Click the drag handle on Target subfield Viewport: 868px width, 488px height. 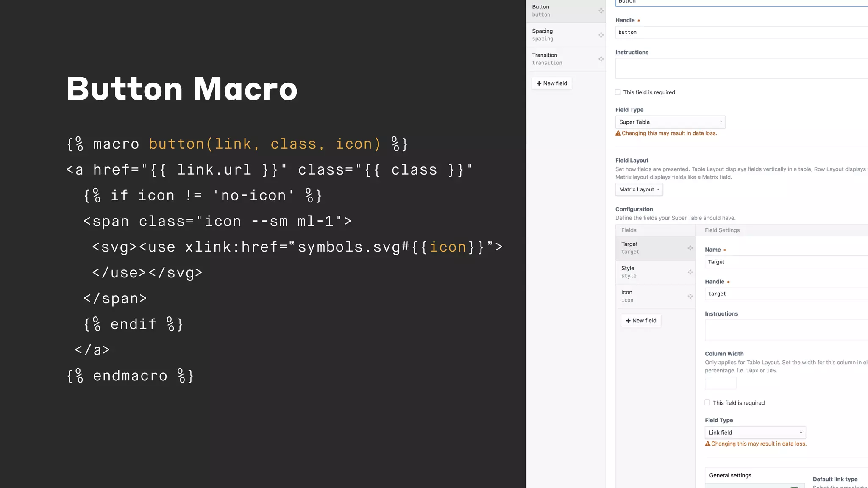tap(690, 248)
